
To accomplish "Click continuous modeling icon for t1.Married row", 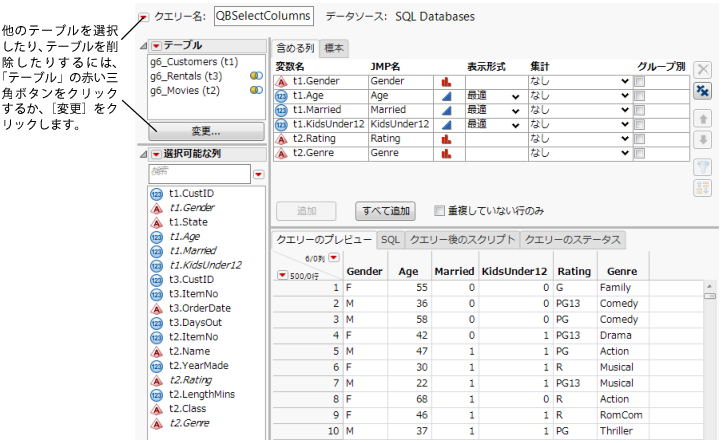I will pyautogui.click(x=446, y=110).
